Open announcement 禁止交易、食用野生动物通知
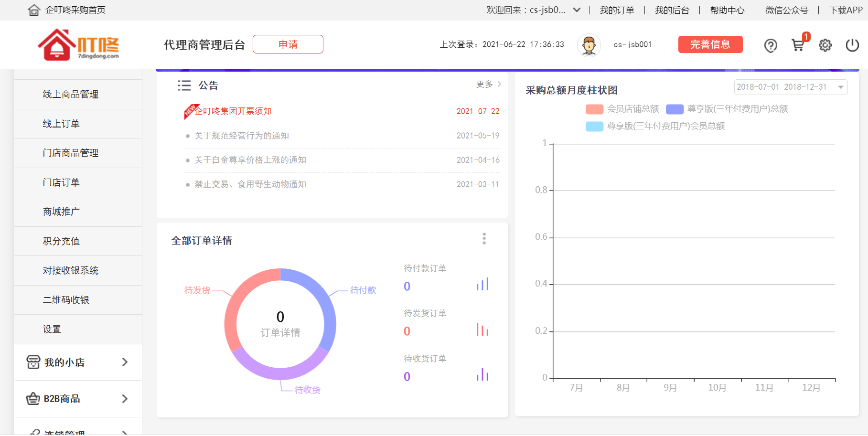Image resolution: width=868 pixels, height=436 pixels. pos(250,184)
